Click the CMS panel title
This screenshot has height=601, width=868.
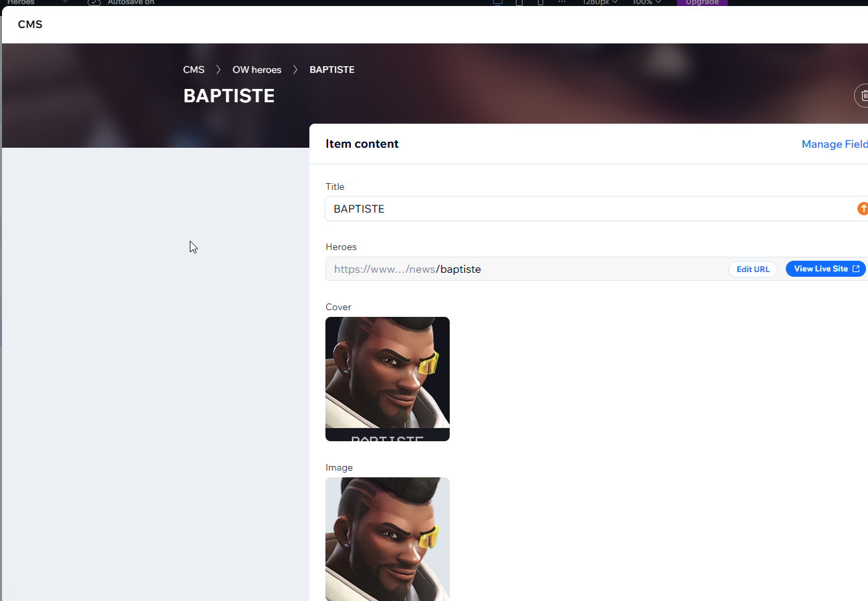click(30, 25)
